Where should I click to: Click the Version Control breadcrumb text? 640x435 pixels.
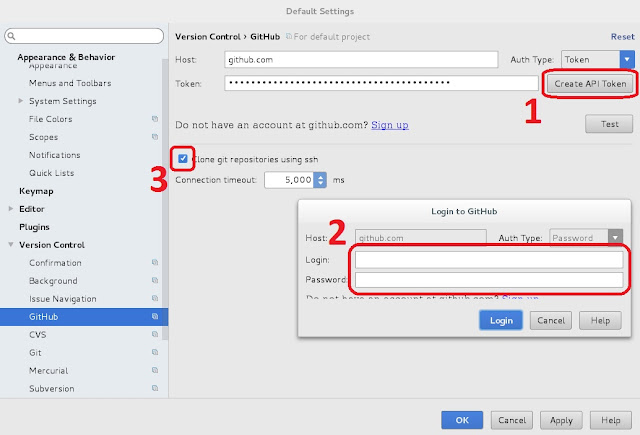pos(208,36)
